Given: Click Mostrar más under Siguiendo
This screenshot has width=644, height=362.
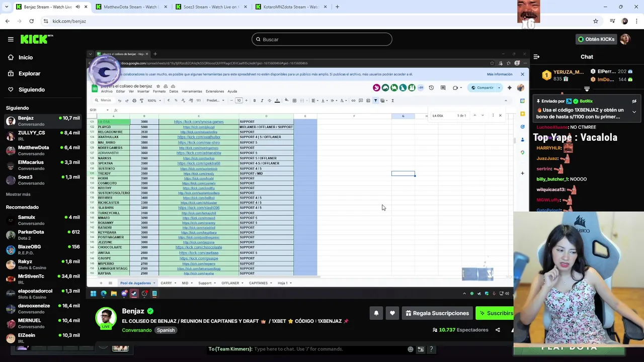Looking at the screenshot, I should pos(18,194).
